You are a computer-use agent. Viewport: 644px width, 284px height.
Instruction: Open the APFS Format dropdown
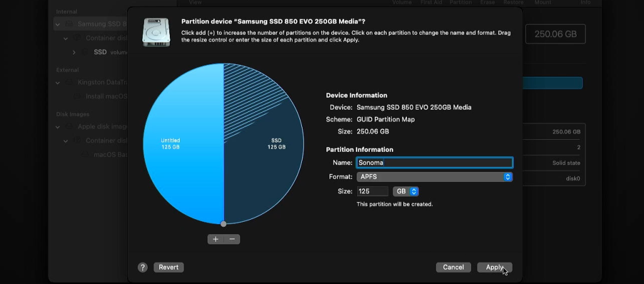435,177
